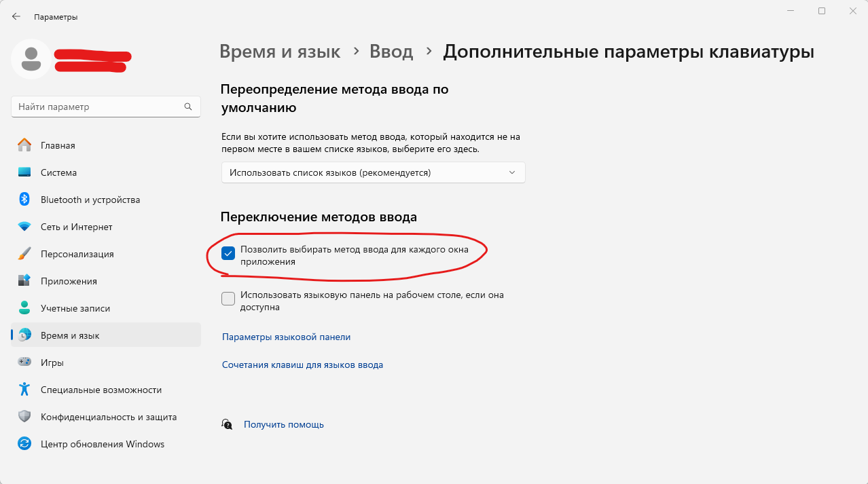The width and height of the screenshot is (868, 484).
Task: Open Игры via the gamepad icon
Action: (x=24, y=362)
